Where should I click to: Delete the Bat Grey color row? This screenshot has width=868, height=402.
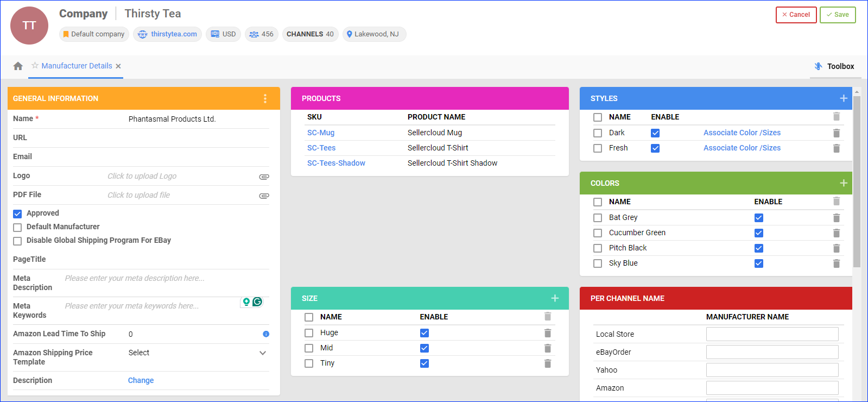(836, 218)
